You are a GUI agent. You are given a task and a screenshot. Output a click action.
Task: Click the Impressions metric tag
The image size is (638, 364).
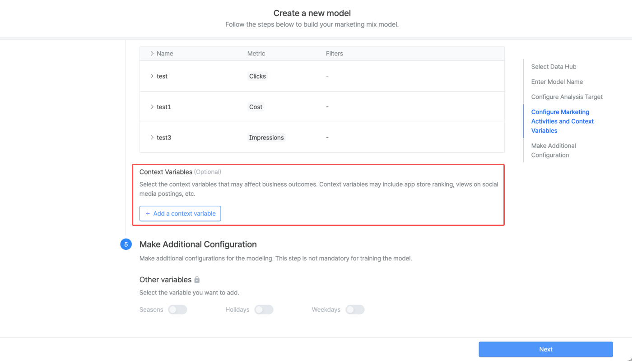click(x=266, y=138)
